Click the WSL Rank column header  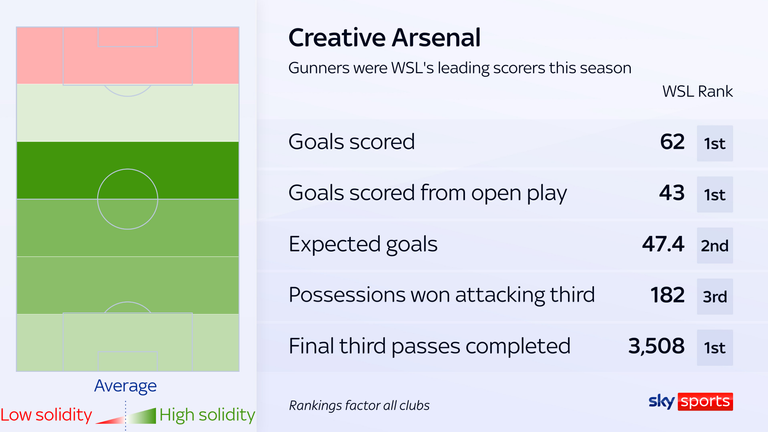(x=697, y=92)
